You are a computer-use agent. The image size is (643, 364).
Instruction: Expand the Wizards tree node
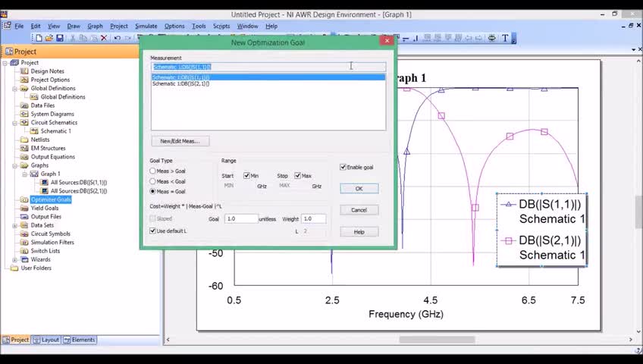coord(15,259)
